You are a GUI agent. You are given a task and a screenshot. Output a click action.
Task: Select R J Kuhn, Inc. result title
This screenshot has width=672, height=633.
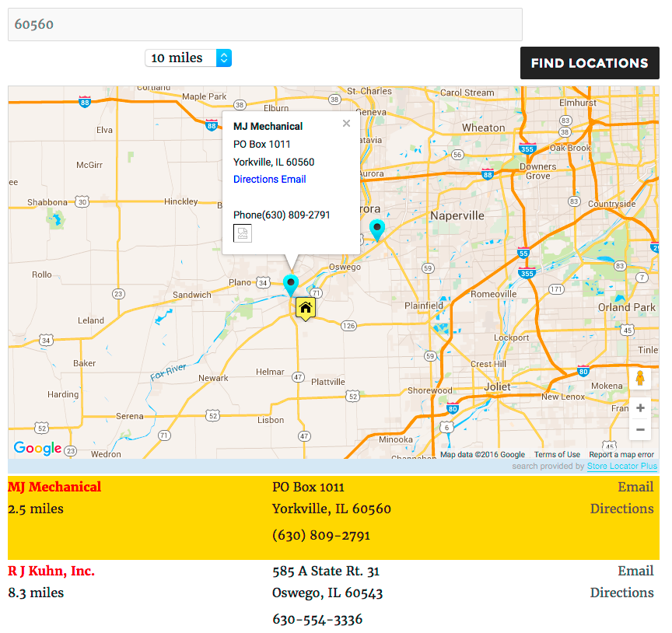click(x=51, y=571)
